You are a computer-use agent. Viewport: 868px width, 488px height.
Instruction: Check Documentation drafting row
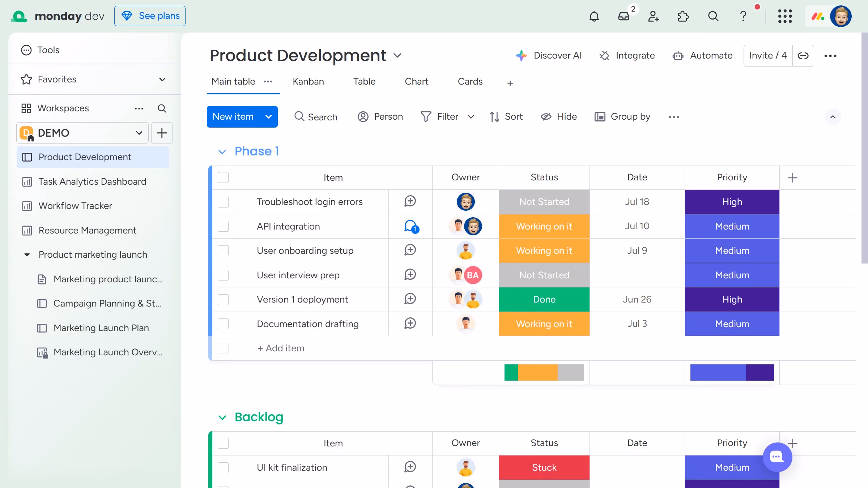click(x=223, y=324)
